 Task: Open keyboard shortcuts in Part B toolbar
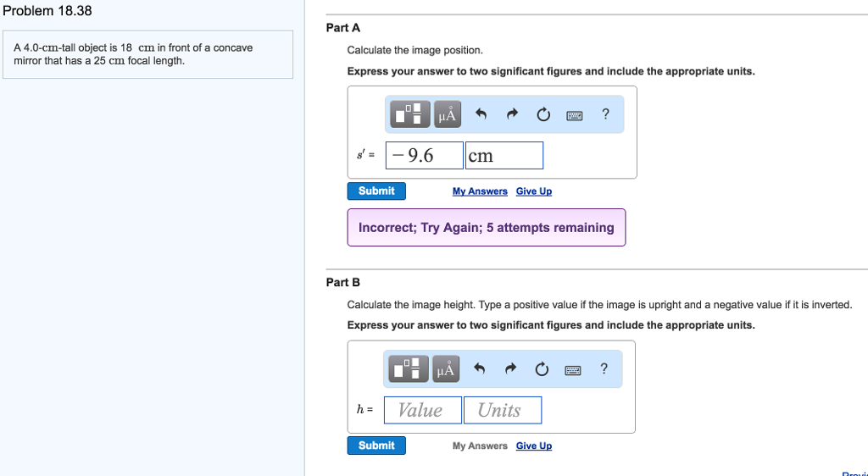pos(573,369)
